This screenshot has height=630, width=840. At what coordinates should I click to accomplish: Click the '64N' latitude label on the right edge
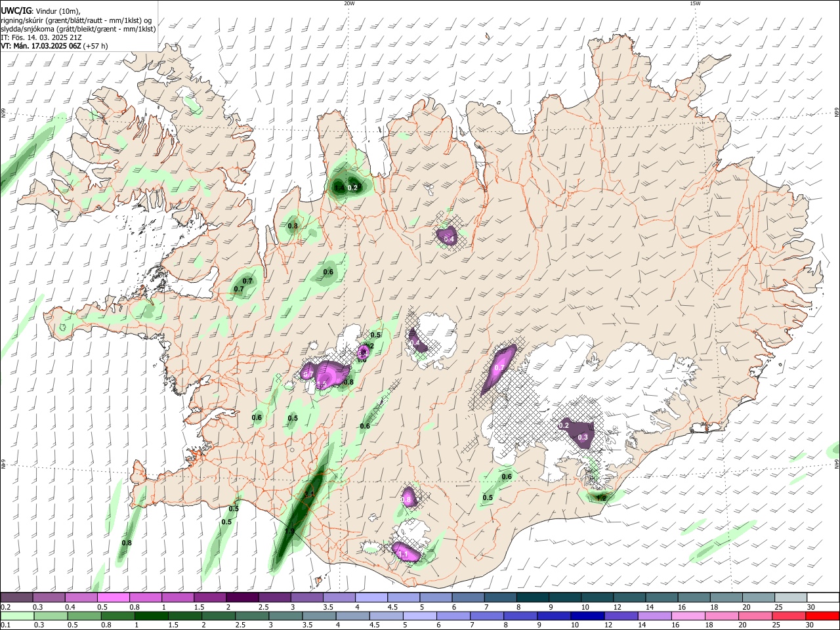point(837,464)
